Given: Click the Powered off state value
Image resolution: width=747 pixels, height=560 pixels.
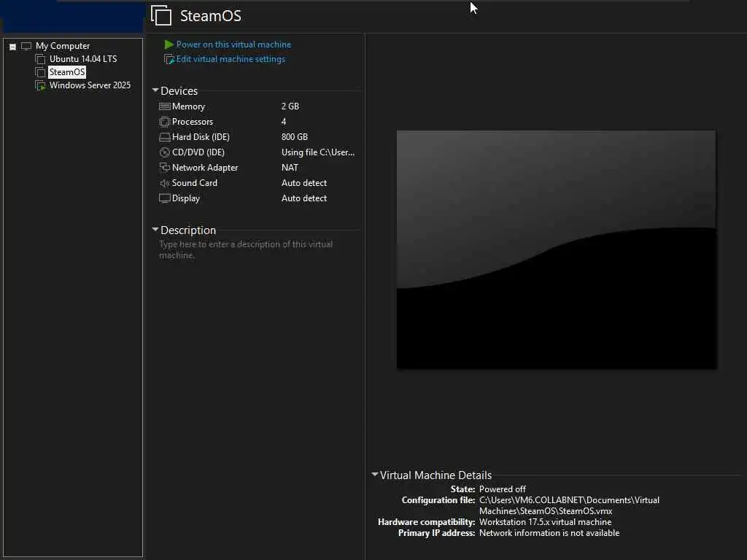Looking at the screenshot, I should tap(502, 489).
